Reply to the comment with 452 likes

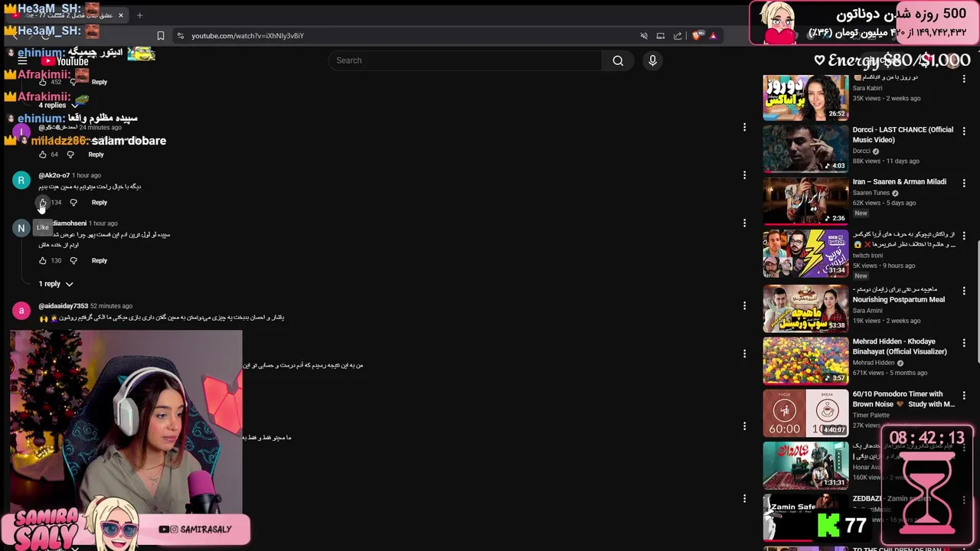[100, 82]
